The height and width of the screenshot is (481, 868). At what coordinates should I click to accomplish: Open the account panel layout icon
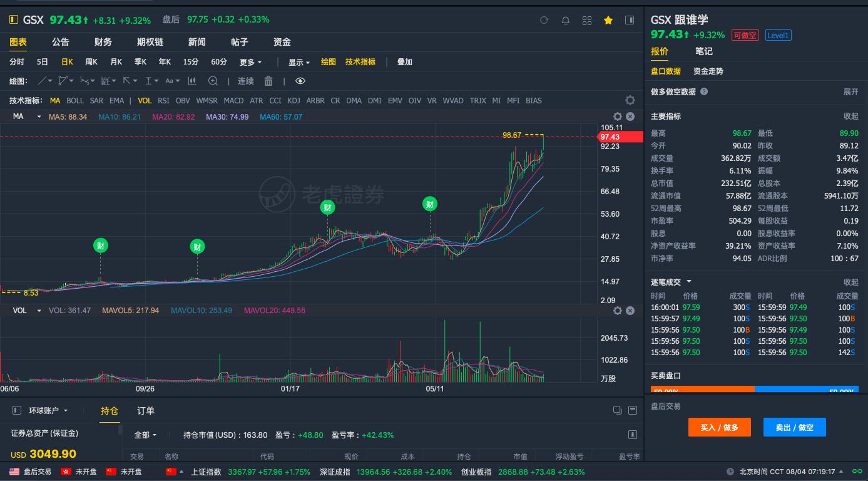[x=16, y=410]
